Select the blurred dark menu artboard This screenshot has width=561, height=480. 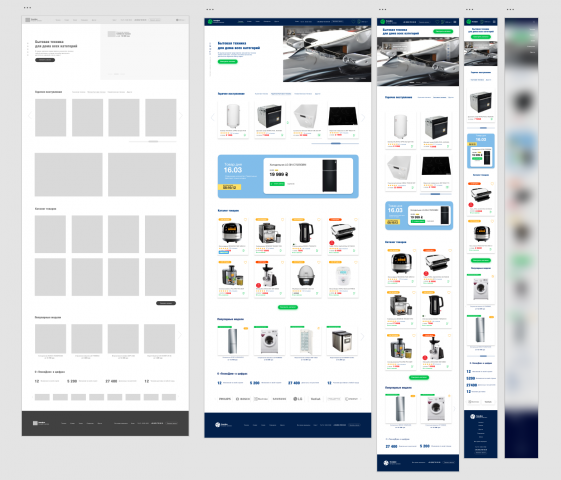[x=521, y=238]
